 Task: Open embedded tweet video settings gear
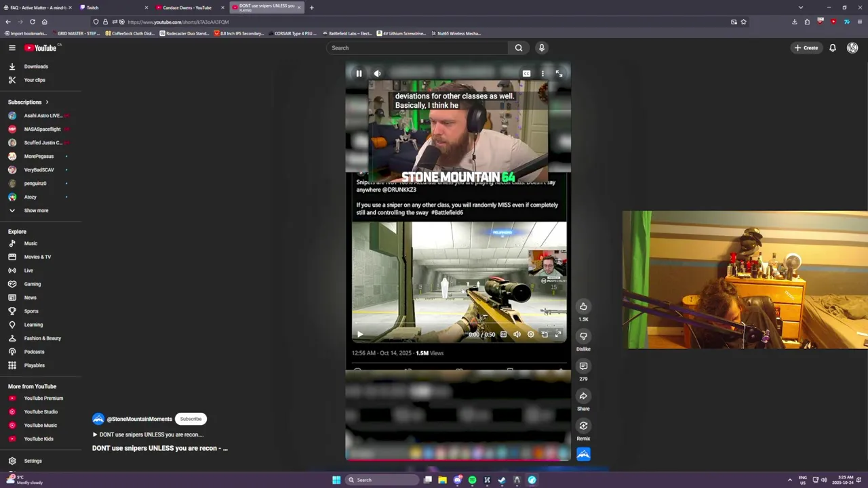530,334
